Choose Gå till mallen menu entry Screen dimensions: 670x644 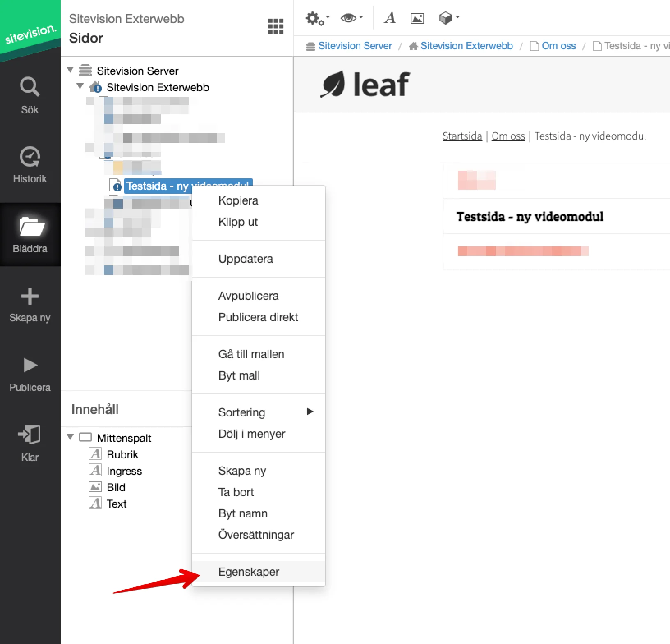click(259, 354)
